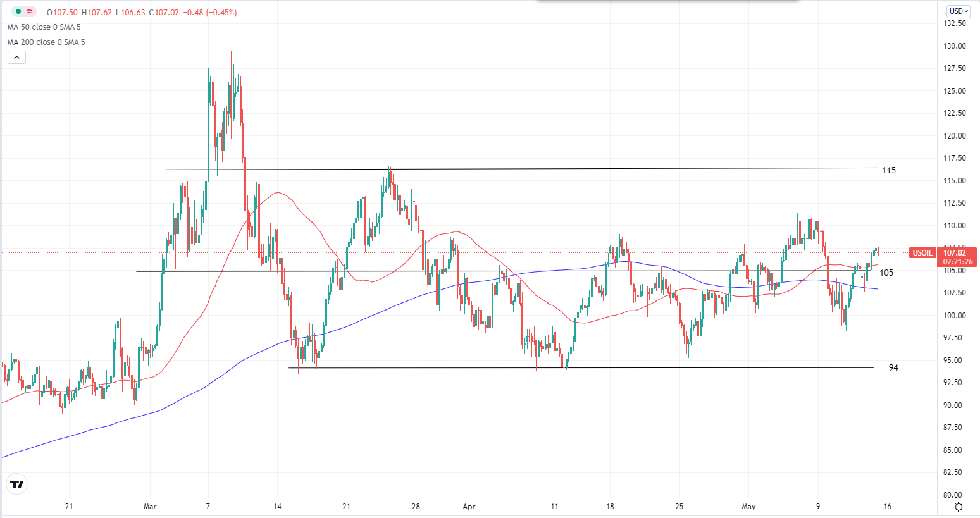
Task: Select the horizontal resistance line drawn near 115
Action: 522,169
